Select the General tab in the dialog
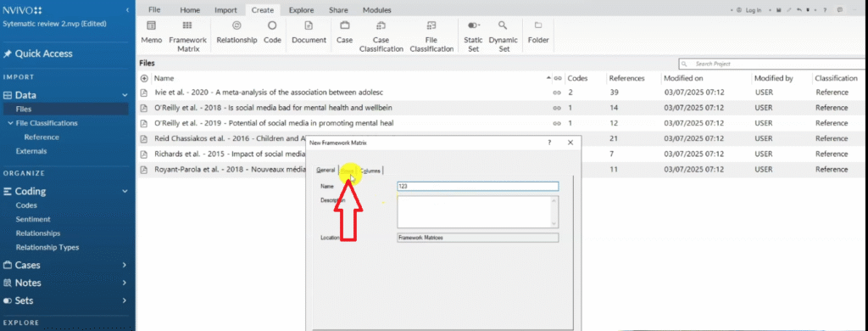The image size is (868, 331). pyautogui.click(x=325, y=171)
